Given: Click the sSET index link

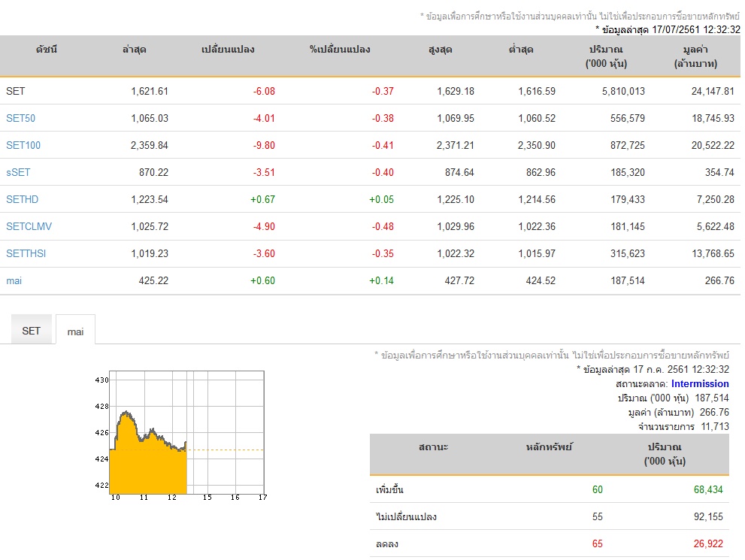Looking at the screenshot, I should pos(18,172).
